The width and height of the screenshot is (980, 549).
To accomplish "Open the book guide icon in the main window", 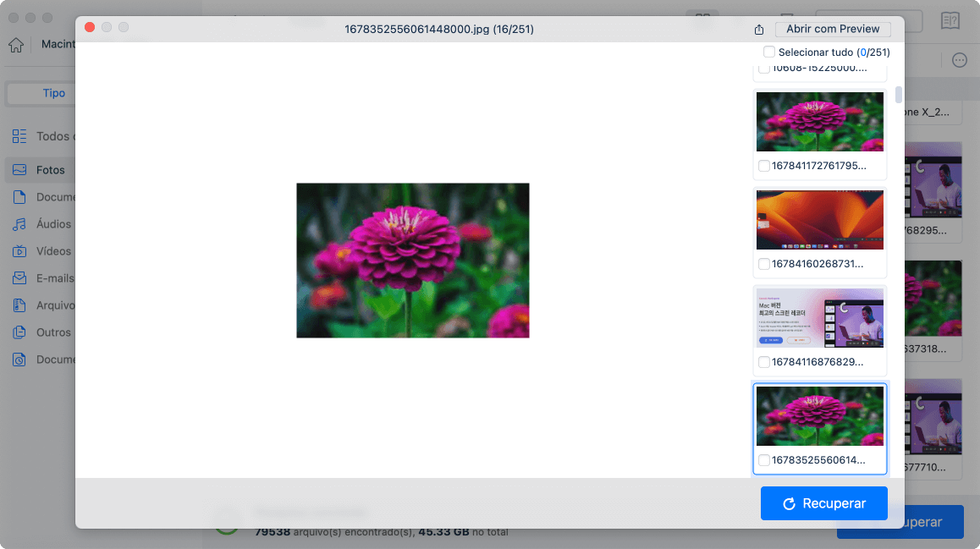I will click(x=950, y=20).
